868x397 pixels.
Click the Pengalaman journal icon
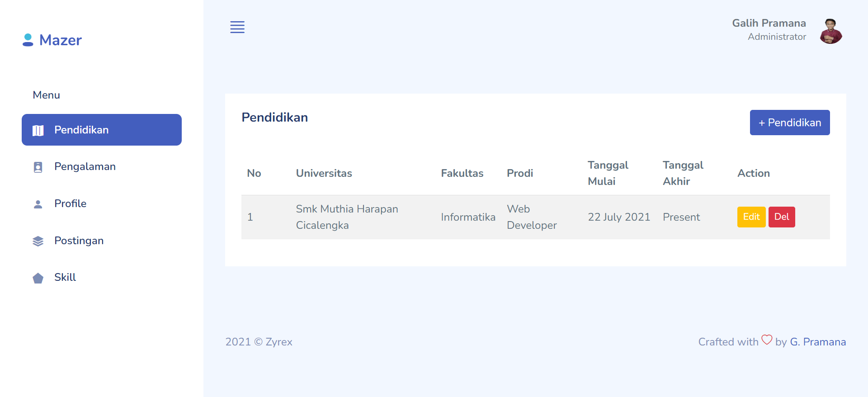coord(38,167)
